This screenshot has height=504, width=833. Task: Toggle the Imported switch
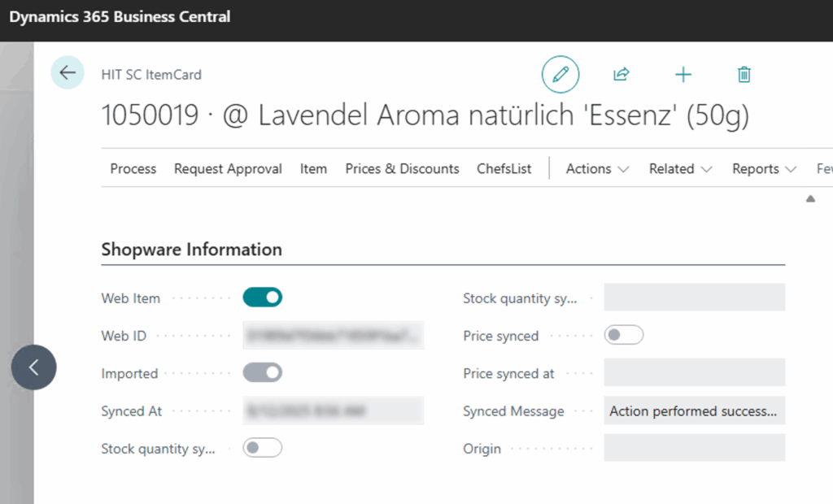pos(263,373)
